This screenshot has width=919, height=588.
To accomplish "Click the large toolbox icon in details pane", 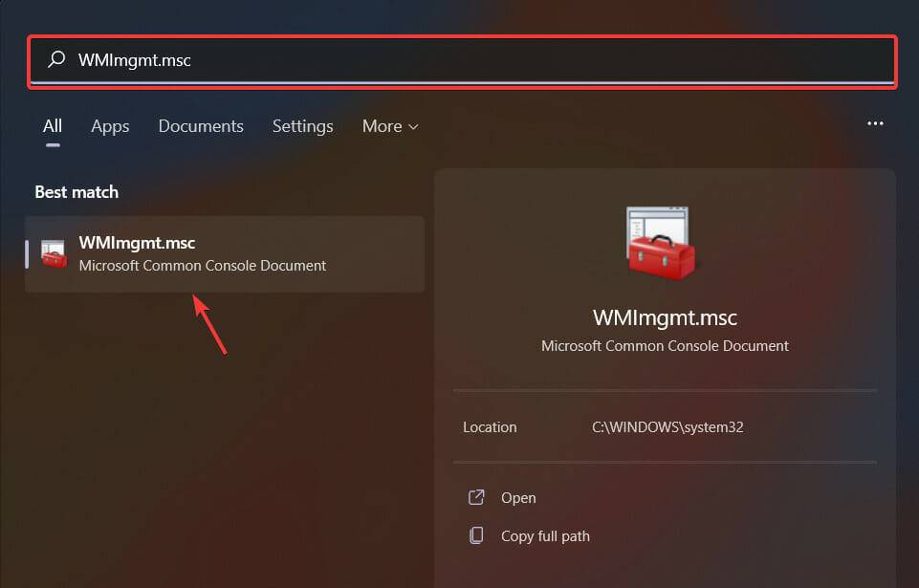I will 661,243.
